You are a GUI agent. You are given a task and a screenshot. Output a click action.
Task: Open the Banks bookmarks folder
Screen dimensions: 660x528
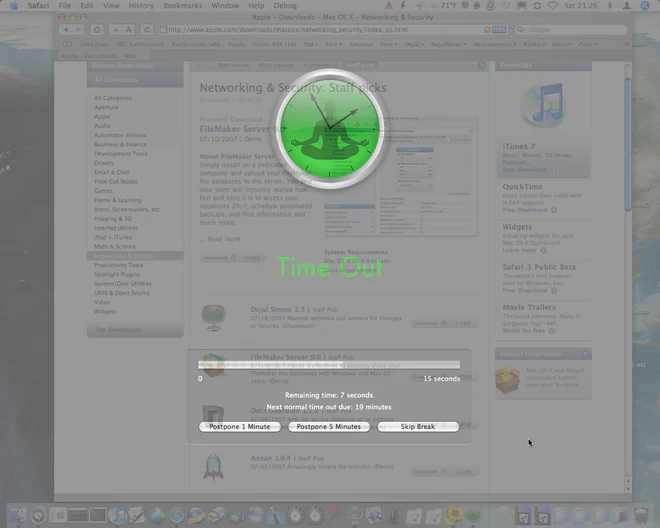(534, 44)
